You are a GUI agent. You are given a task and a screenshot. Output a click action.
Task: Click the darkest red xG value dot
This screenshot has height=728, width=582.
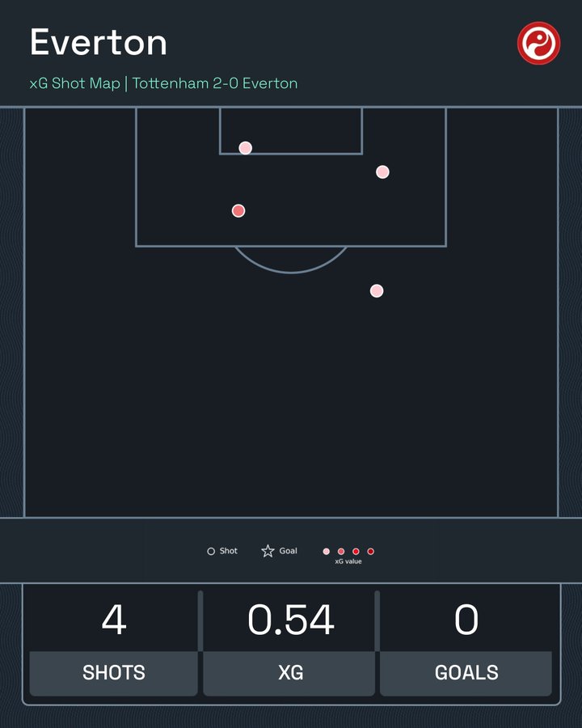371,552
